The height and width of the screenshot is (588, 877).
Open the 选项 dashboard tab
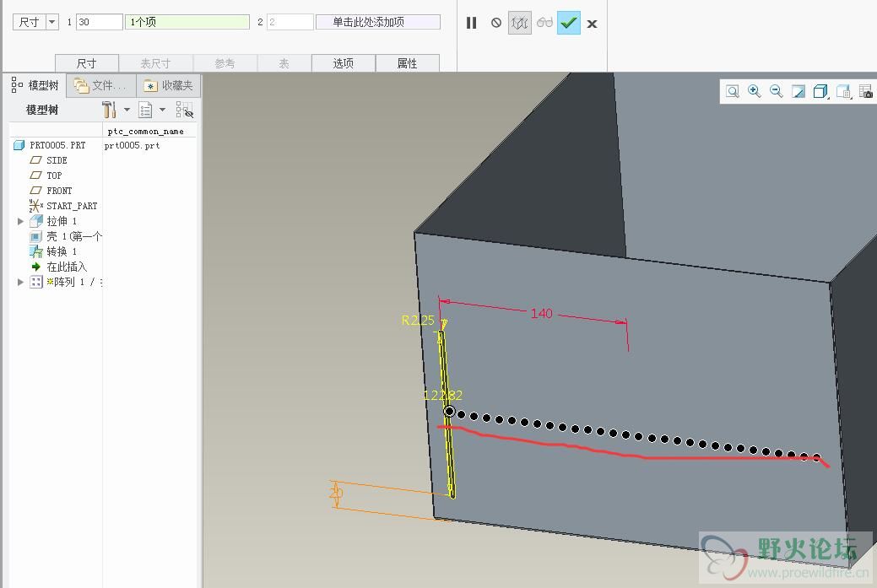point(344,63)
